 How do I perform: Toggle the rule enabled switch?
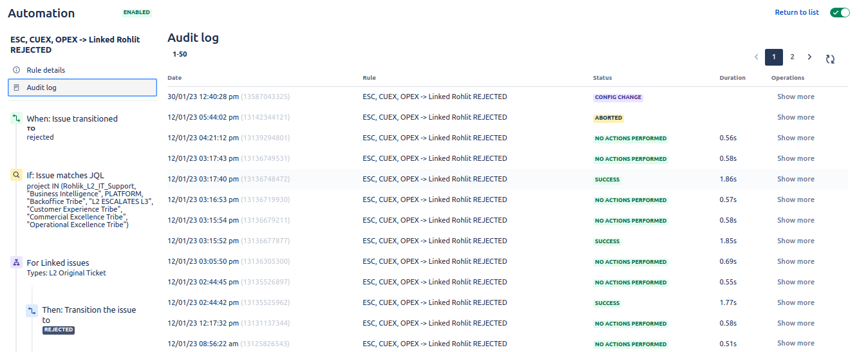point(840,12)
